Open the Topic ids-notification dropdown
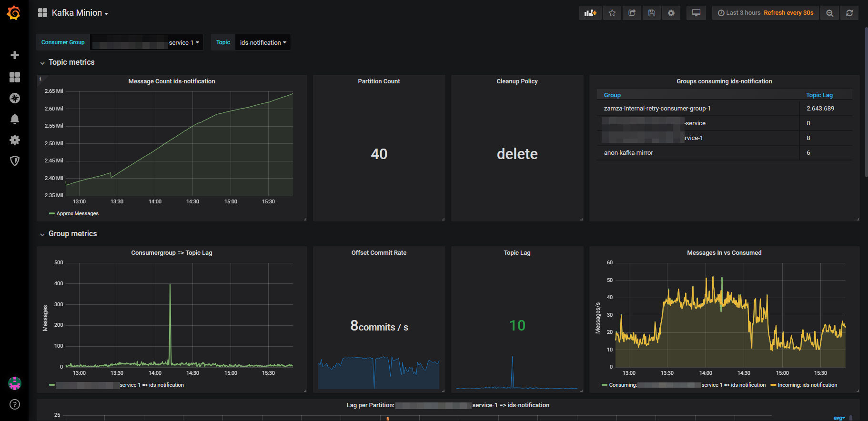 tap(263, 42)
